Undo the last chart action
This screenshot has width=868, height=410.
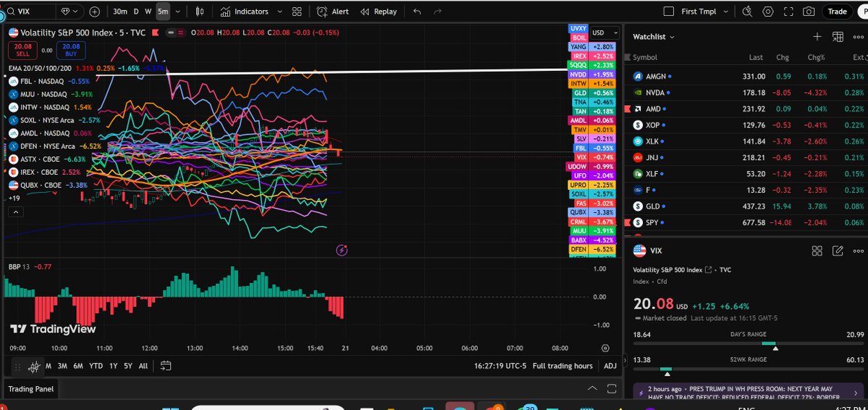[x=418, y=12]
